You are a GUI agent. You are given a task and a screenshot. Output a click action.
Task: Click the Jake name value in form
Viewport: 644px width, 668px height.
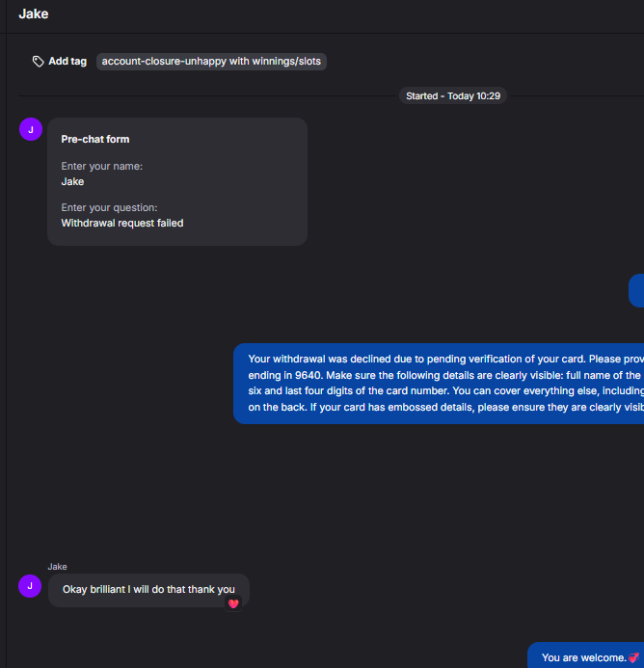[72, 181]
